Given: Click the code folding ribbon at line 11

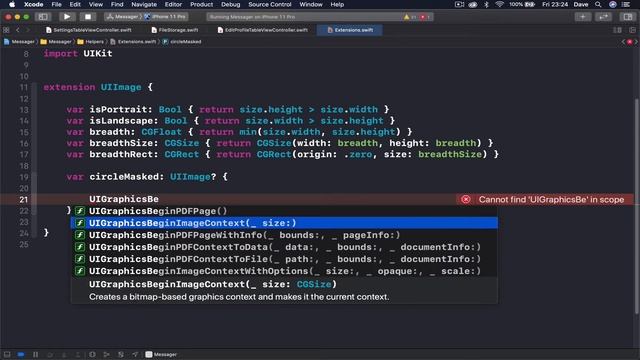Looking at the screenshot, I should [35, 87].
